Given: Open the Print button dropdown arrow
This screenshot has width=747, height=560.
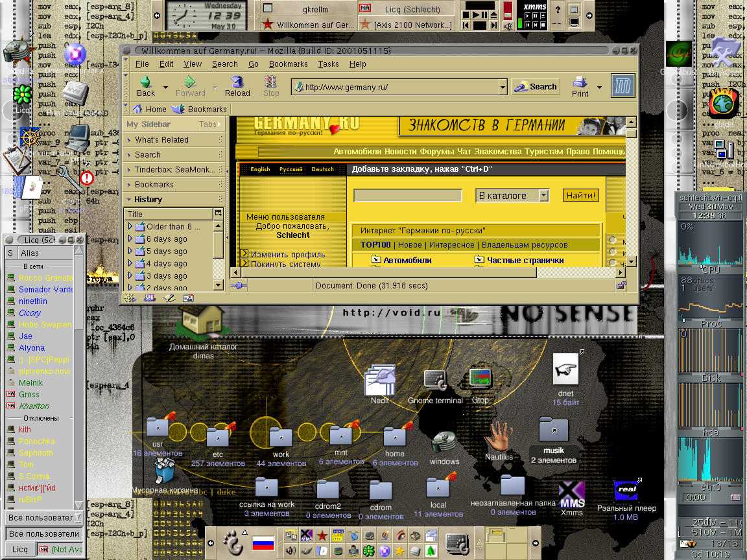Looking at the screenshot, I should [599, 87].
